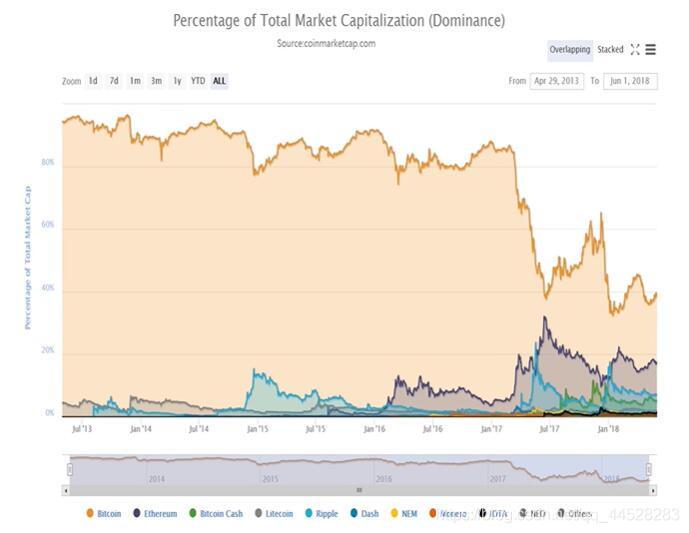Open the chart hamburger menu icon

650,50
